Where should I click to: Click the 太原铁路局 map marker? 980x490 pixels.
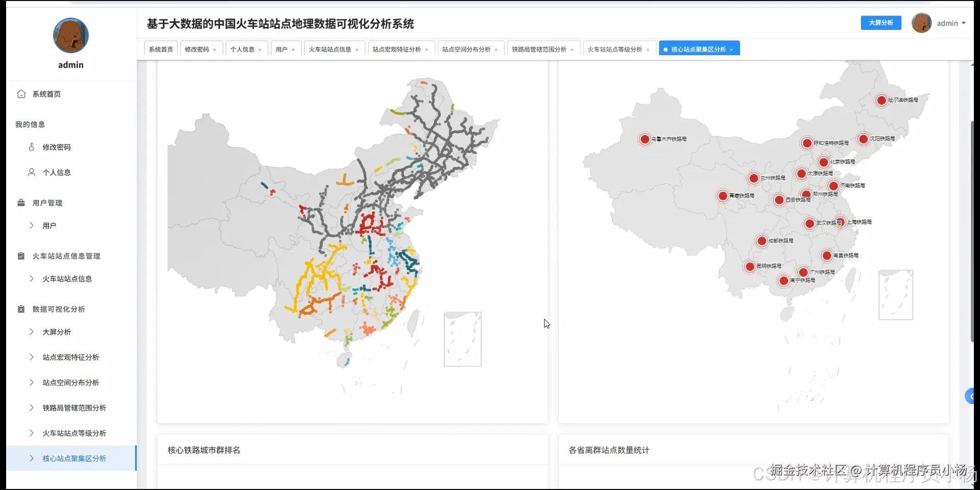click(801, 174)
